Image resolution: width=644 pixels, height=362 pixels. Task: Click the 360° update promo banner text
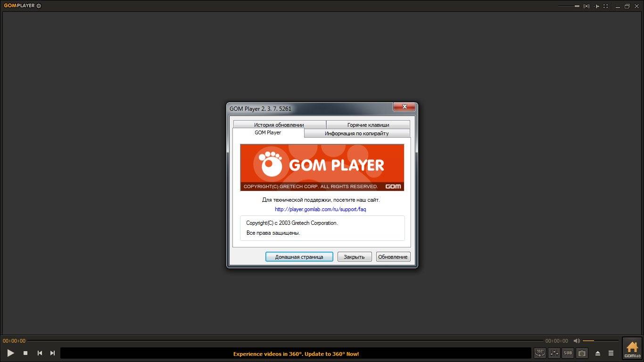tap(296, 354)
